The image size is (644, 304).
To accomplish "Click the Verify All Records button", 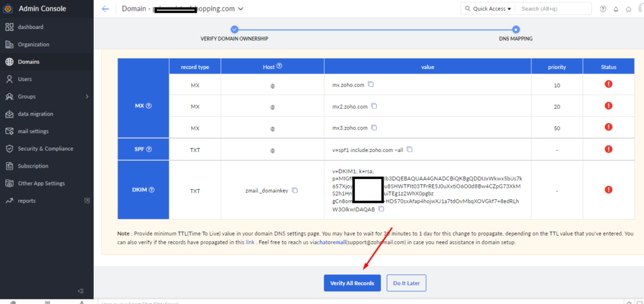I will [x=352, y=283].
